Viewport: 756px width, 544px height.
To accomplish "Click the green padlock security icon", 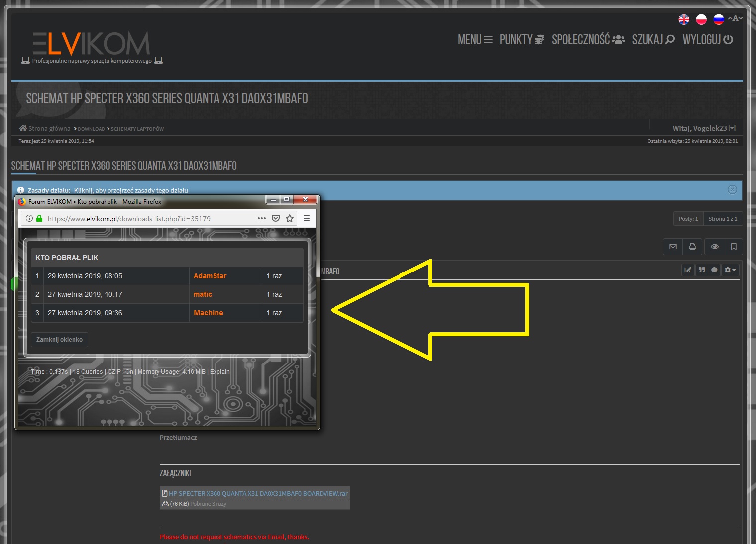I will coord(39,218).
